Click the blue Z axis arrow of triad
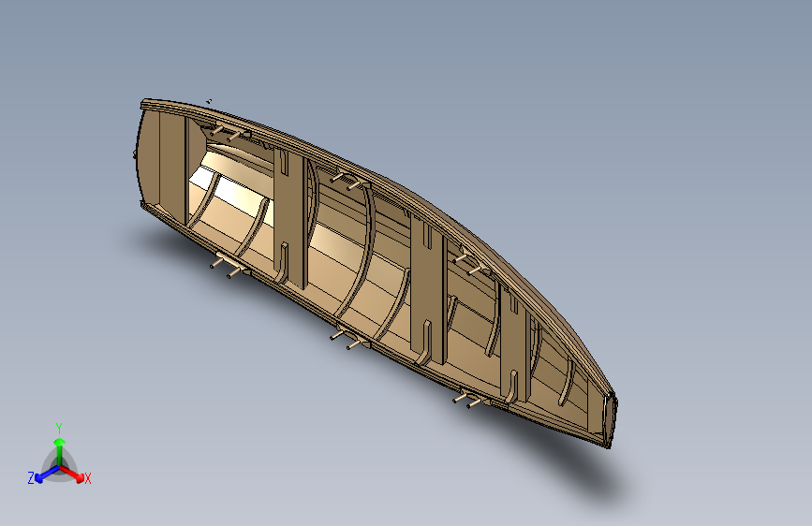Screen dimensions: 812x526 47,475
